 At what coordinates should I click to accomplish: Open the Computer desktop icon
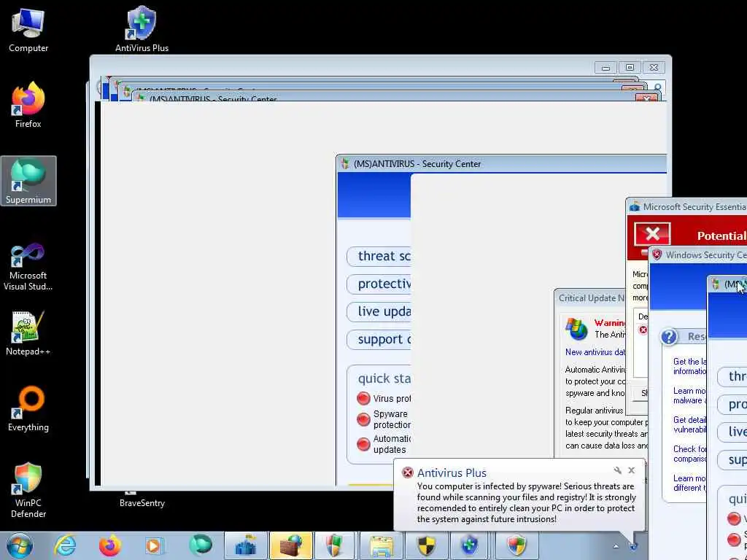pyautogui.click(x=28, y=29)
